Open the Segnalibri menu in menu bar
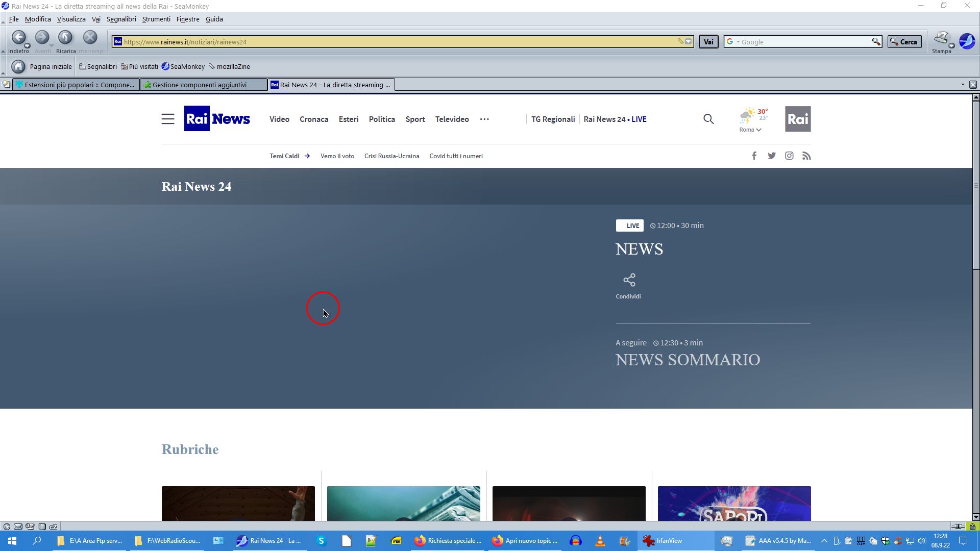Image resolution: width=980 pixels, height=551 pixels. pyautogui.click(x=121, y=19)
